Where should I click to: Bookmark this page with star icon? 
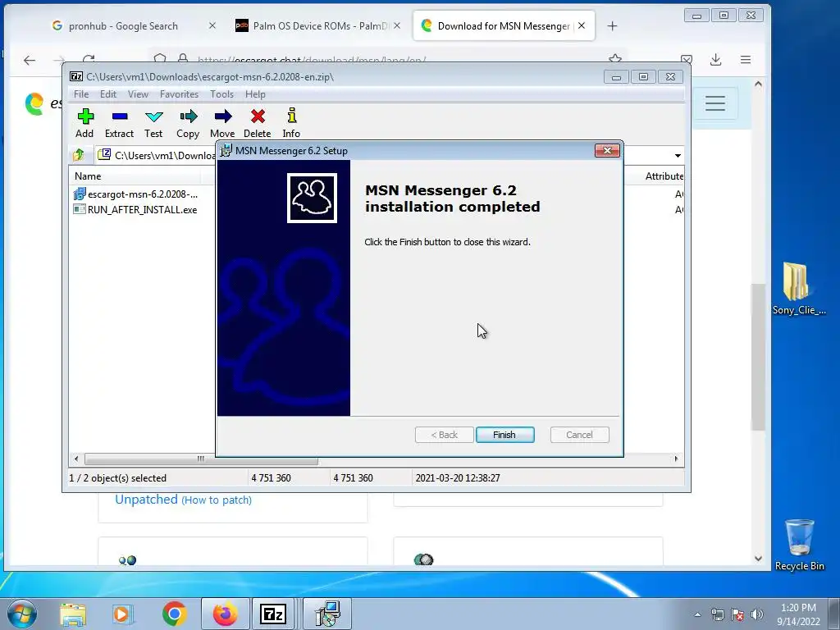[x=615, y=58]
